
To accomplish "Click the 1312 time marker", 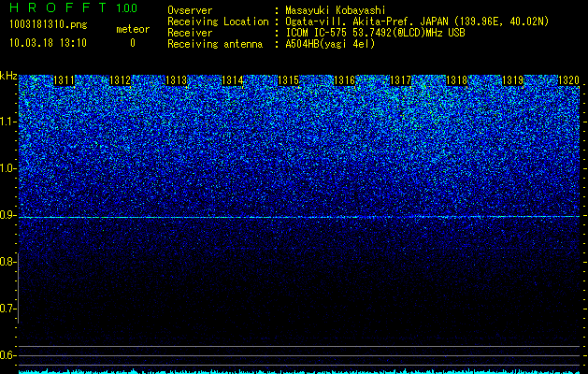I will point(120,80).
